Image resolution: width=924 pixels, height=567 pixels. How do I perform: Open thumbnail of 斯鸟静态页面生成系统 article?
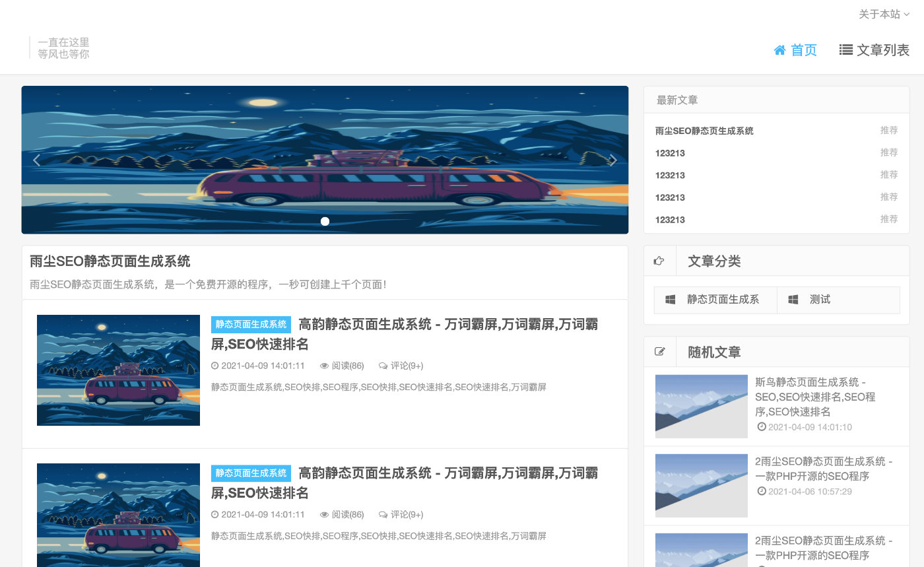point(702,407)
